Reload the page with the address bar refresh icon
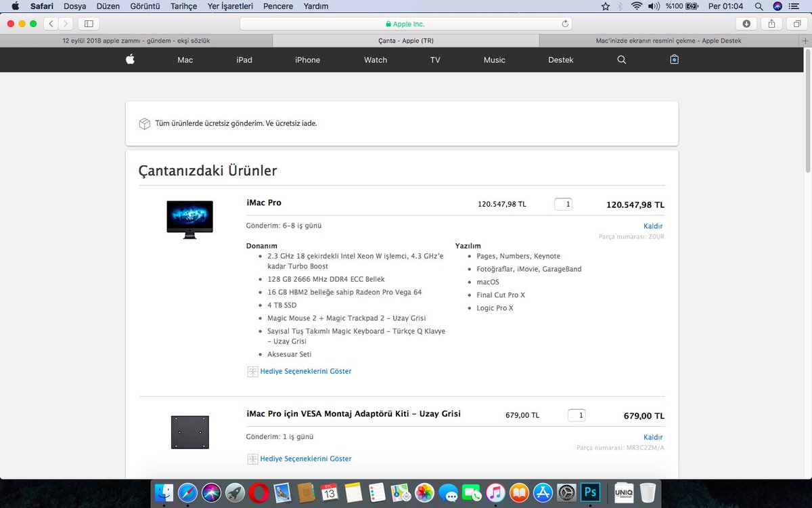The height and width of the screenshot is (508, 812). point(565,24)
